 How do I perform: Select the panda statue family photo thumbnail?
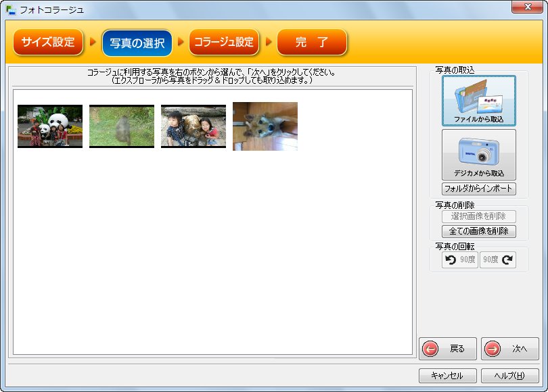coord(50,126)
